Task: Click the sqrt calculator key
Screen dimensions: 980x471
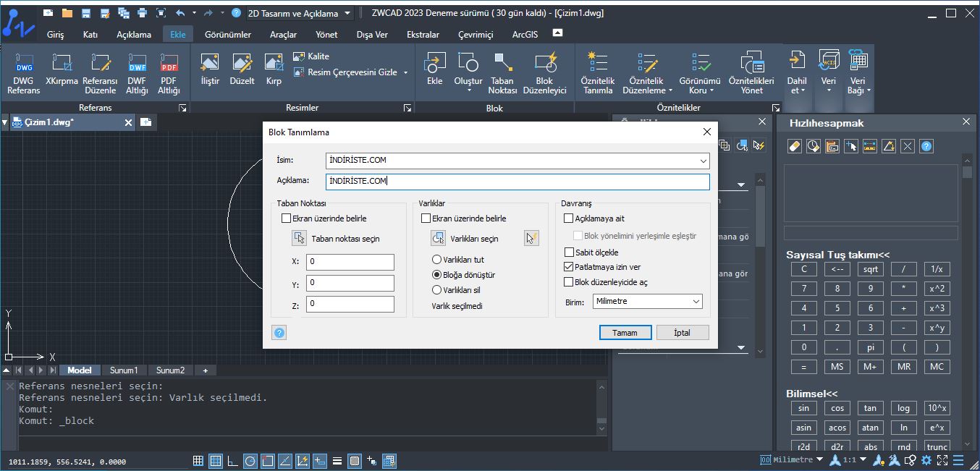Action: 871,269
